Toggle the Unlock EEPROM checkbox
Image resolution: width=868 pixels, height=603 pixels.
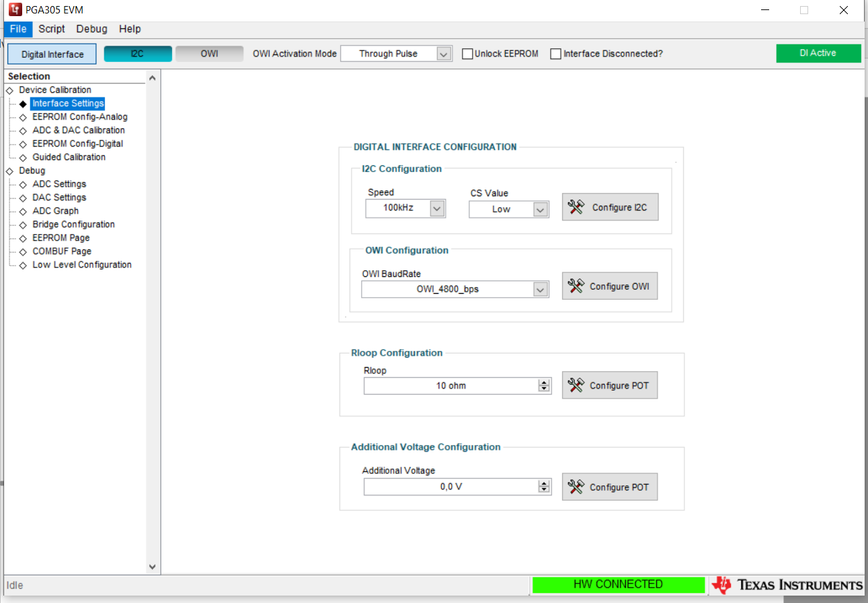tap(467, 54)
